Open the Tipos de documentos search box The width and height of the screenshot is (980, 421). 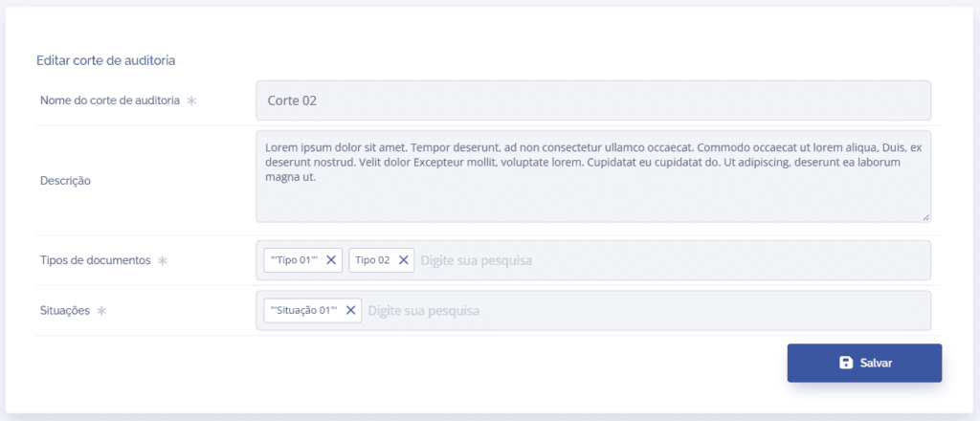pos(673,260)
